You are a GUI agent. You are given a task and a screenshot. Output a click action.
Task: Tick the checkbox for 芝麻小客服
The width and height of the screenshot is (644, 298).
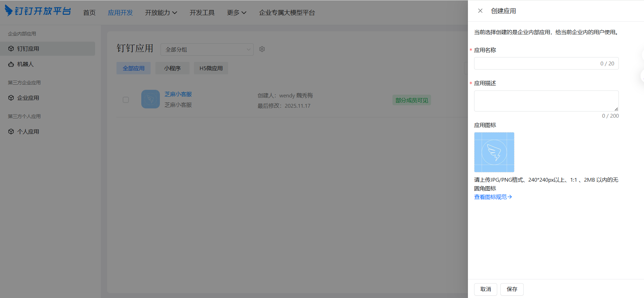click(x=126, y=100)
